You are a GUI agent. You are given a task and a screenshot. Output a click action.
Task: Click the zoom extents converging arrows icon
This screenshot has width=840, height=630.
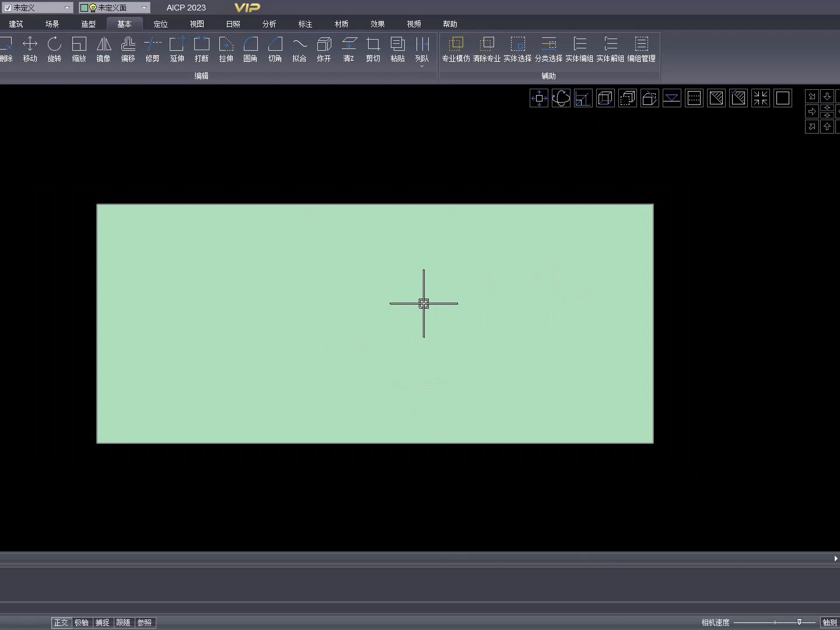point(761,98)
